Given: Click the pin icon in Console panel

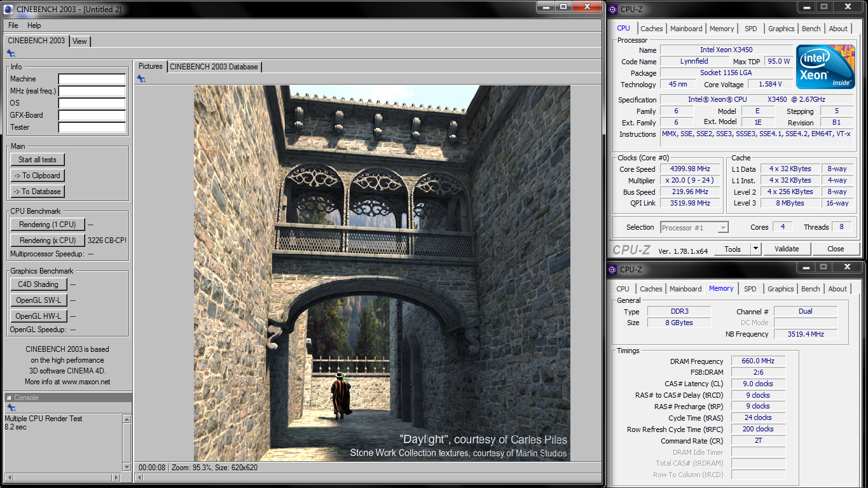Looking at the screenshot, I should [x=11, y=407].
